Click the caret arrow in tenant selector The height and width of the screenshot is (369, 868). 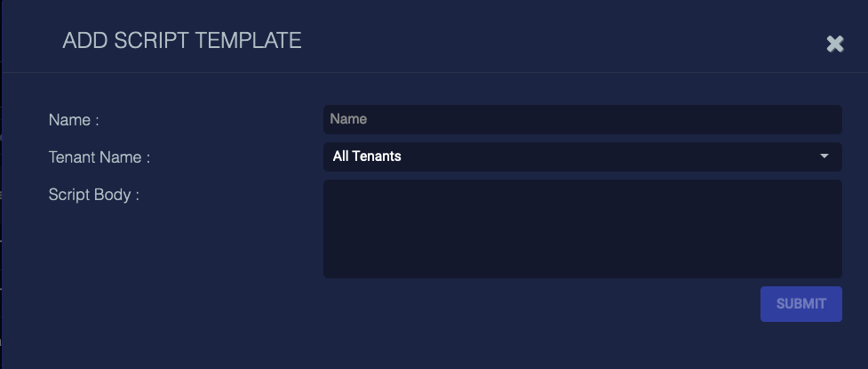click(x=824, y=156)
